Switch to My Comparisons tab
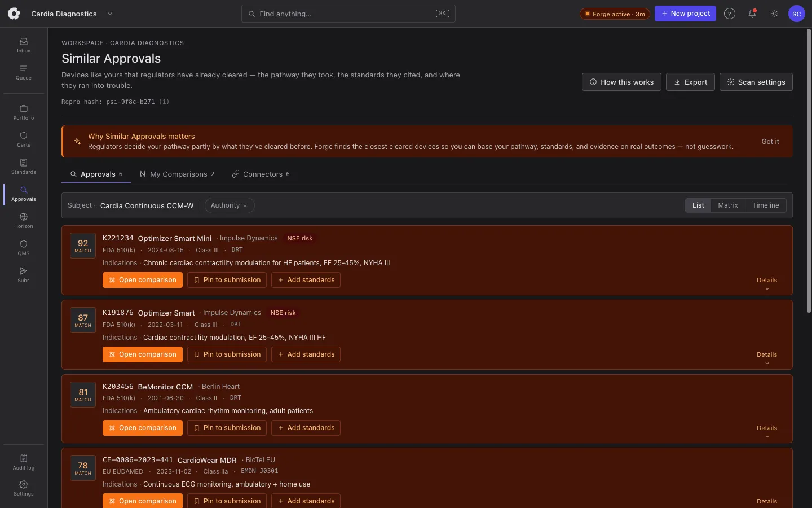Image resolution: width=812 pixels, height=508 pixels. point(177,174)
